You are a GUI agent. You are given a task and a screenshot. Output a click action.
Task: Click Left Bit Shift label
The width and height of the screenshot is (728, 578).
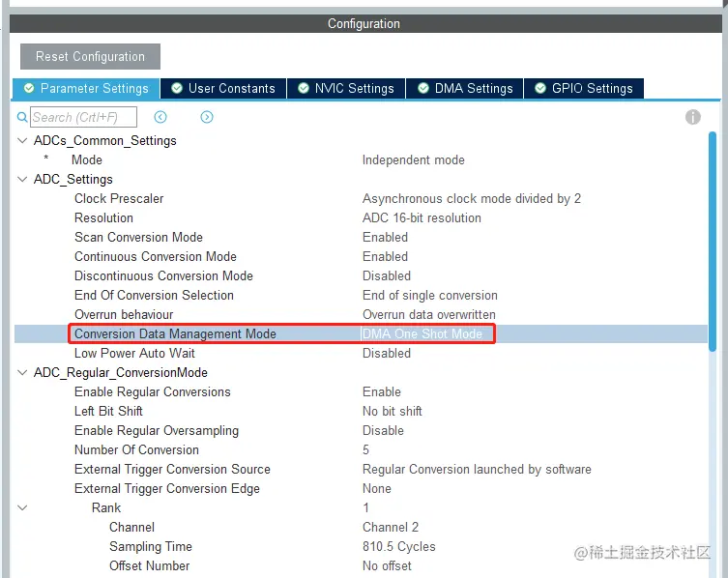108,412
